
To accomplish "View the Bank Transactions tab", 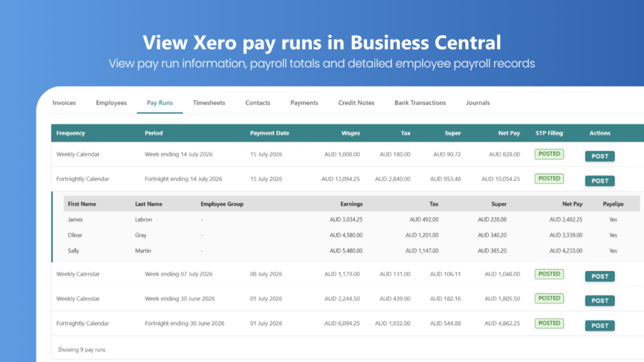I will (x=420, y=102).
